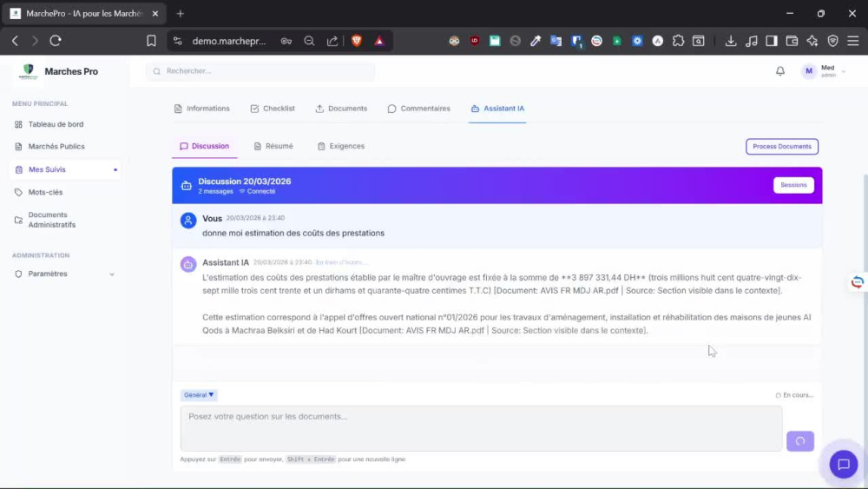Open browser downloads

[x=731, y=41]
